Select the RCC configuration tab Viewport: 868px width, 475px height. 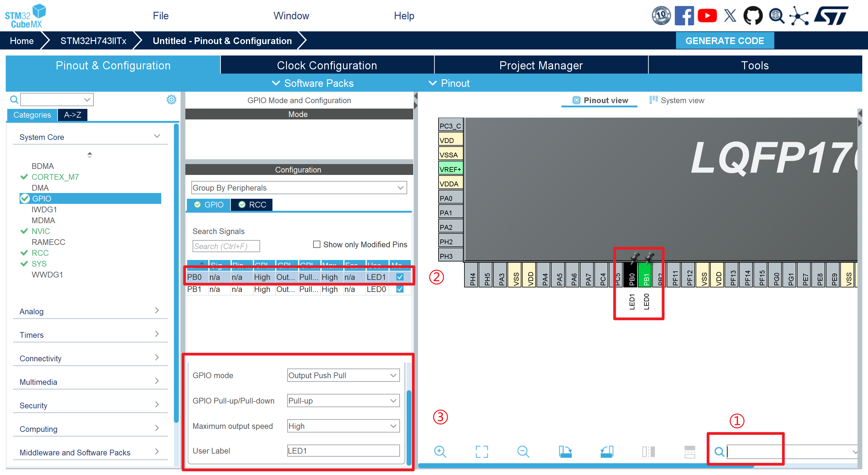coord(252,204)
